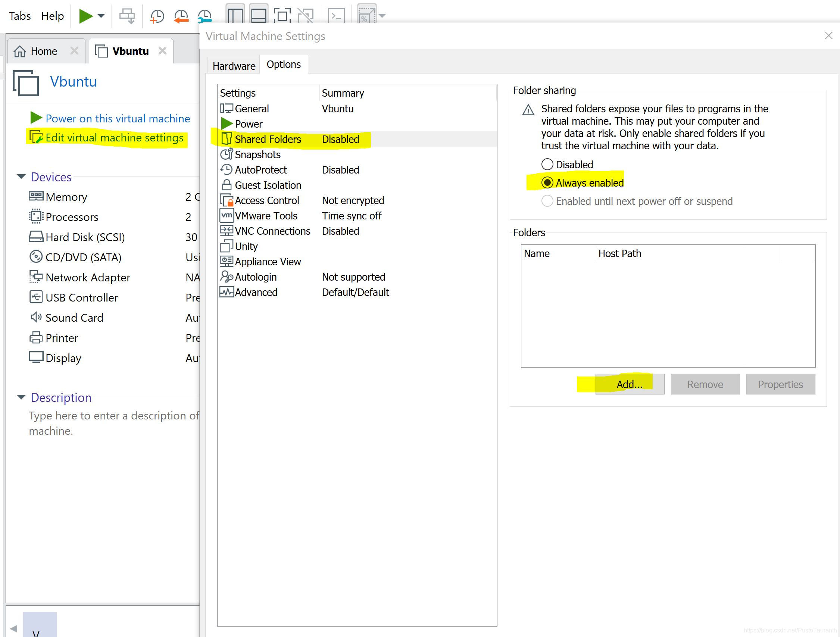
Task: Select the Disabled folder sharing radio
Action: click(547, 165)
